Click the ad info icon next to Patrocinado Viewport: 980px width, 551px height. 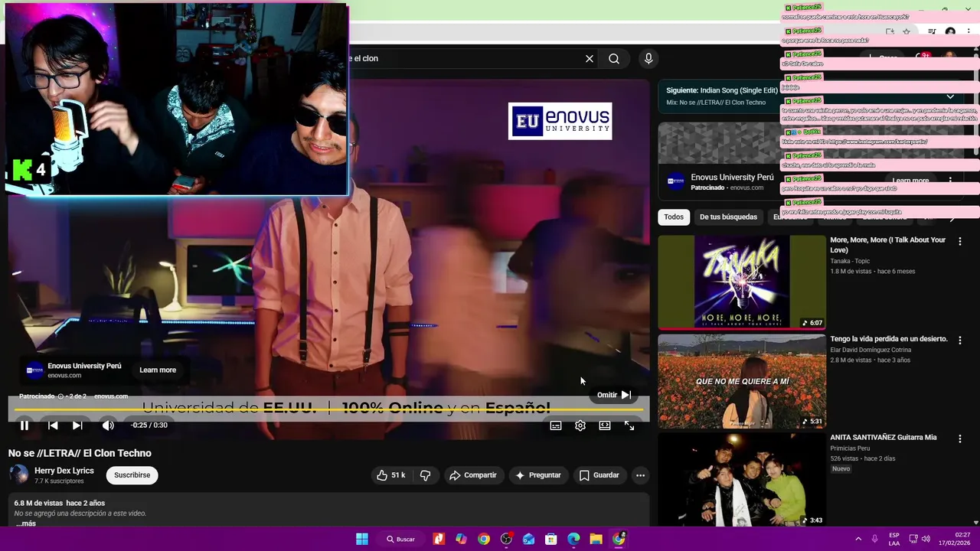click(60, 396)
